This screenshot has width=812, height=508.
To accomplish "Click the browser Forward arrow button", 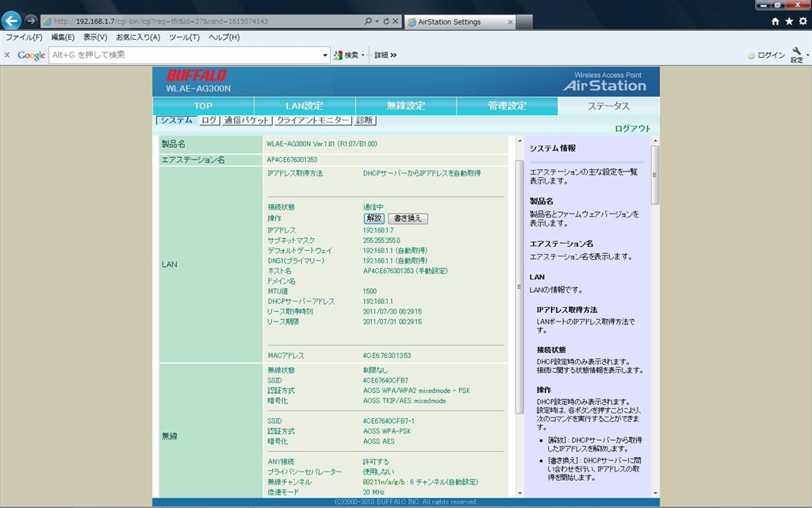I will click(x=31, y=21).
